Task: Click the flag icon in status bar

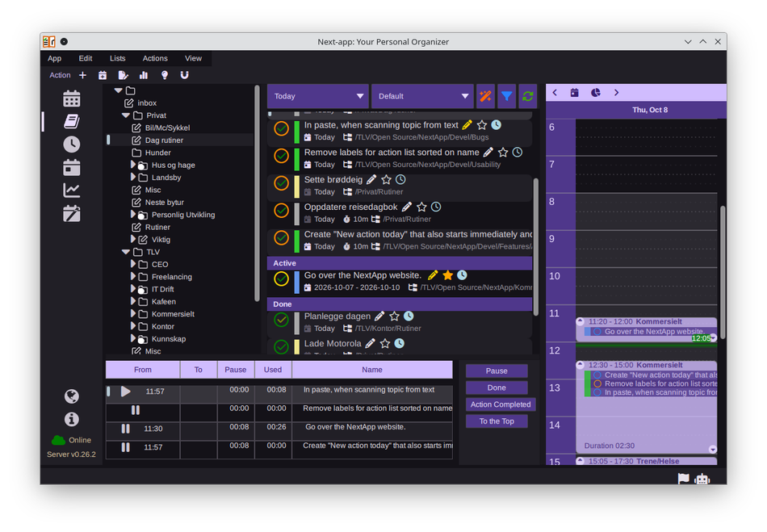Action: [x=683, y=479]
